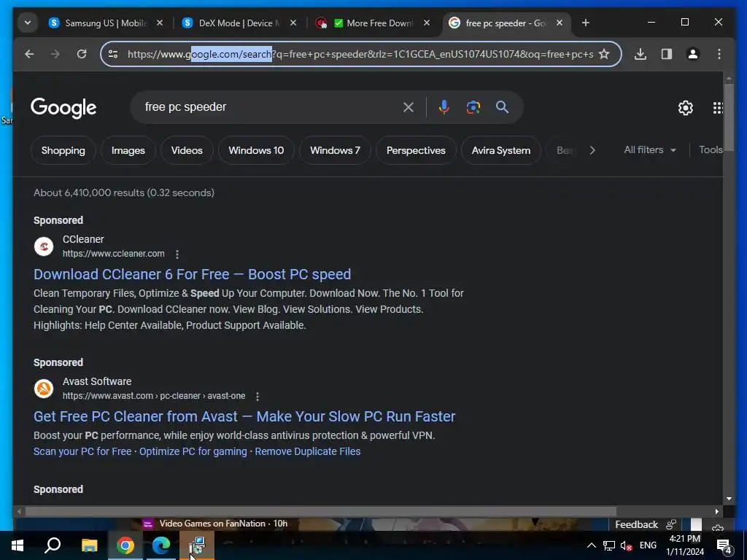Bookmark this page with the star icon
Viewport: 747px width, 560px height.
click(x=604, y=54)
